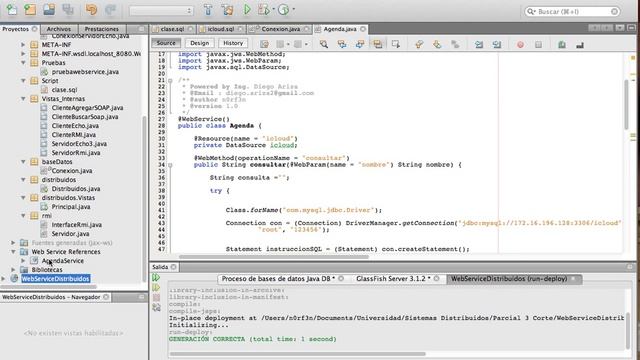Click the editor vertical scrollbar
Screen dimensions: 640x360
click(627, 104)
